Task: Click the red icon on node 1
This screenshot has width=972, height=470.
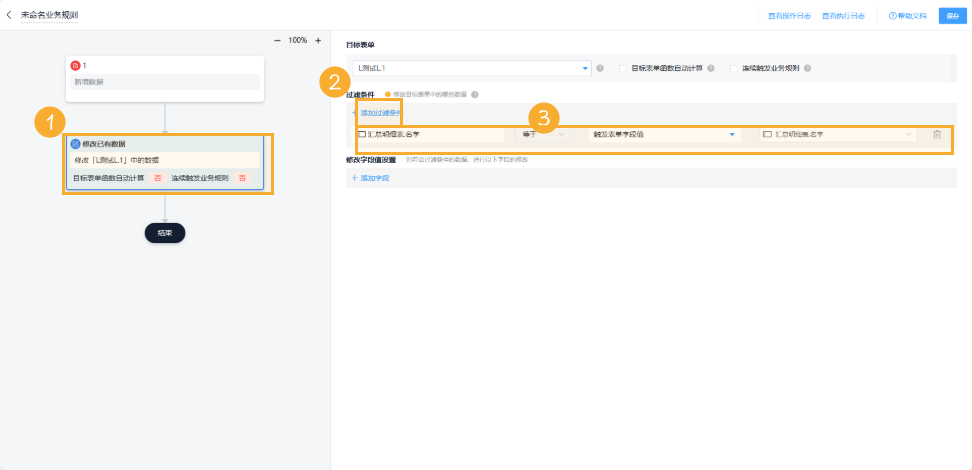Action: coord(75,65)
